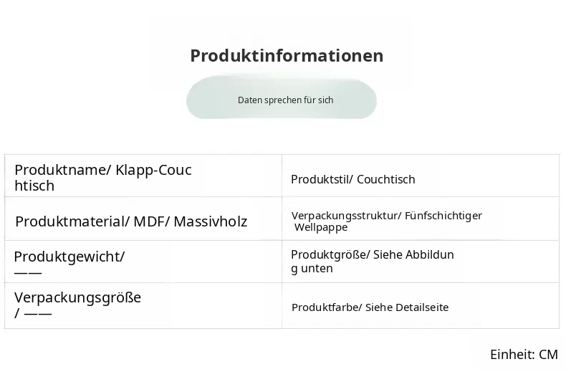This screenshot has height=392, width=566.
Task: Click the 'Siehe Detailseite' text
Action: pos(407,307)
